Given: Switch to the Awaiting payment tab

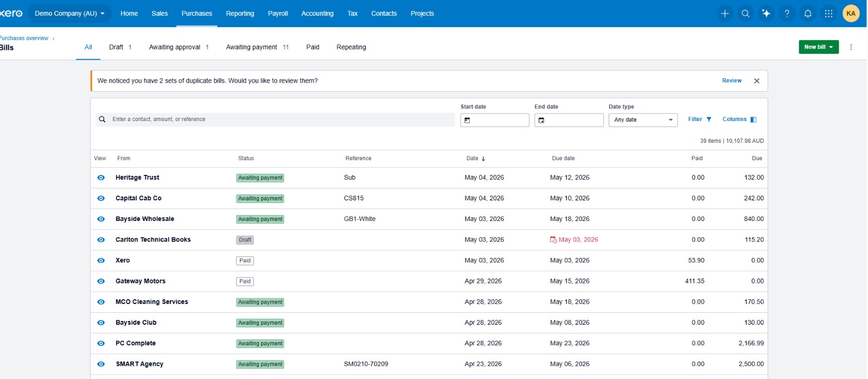Looking at the screenshot, I should [257, 47].
